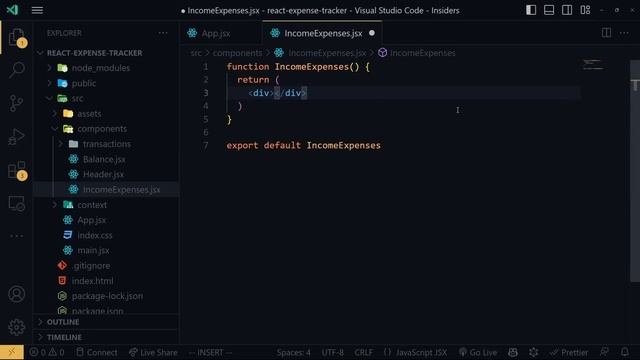Open the Explorer view in activity bar
The width and height of the screenshot is (640, 360).
(16, 38)
